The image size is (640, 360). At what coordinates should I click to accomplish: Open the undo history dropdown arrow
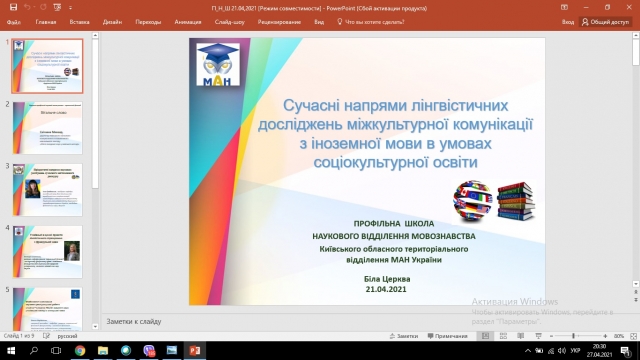35,7
